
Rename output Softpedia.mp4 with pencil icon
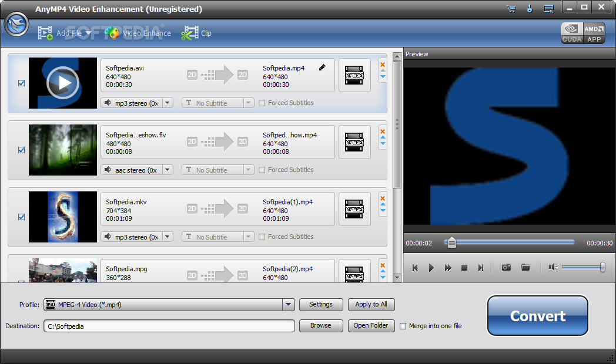click(x=322, y=68)
